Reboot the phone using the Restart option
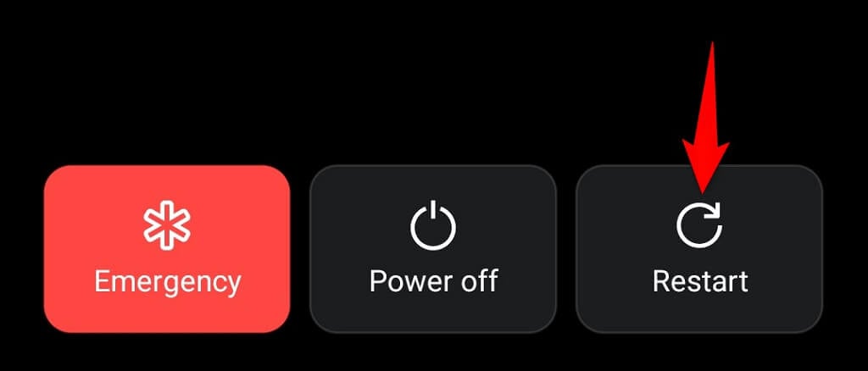 [x=699, y=249]
